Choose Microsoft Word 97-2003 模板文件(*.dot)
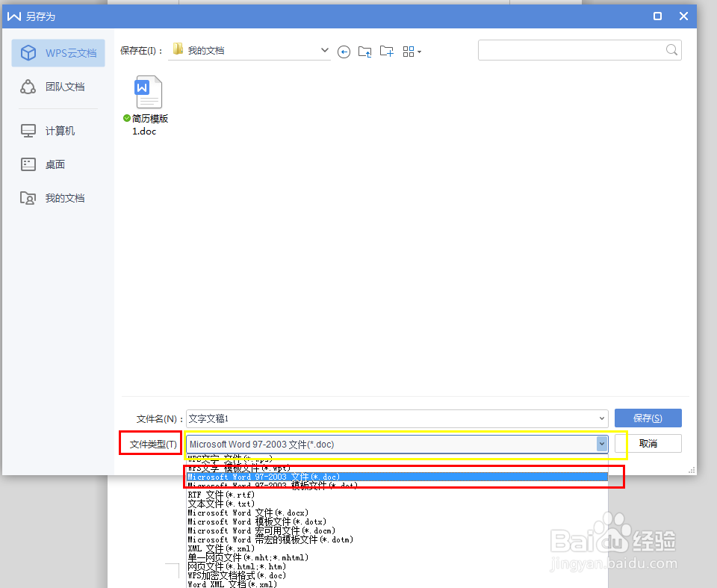The width and height of the screenshot is (717, 588). [397, 486]
